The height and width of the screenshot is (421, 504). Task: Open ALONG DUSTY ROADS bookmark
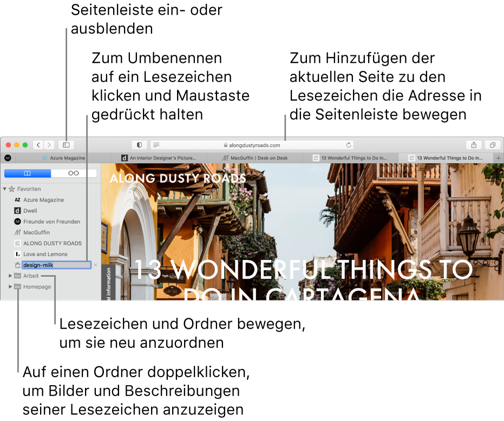pyautogui.click(x=53, y=243)
